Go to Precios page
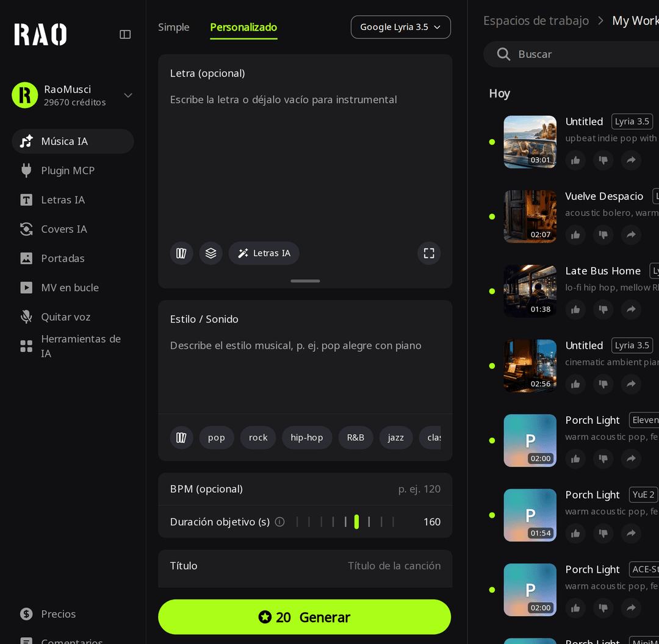This screenshot has height=644, width=659. pyautogui.click(x=73, y=614)
